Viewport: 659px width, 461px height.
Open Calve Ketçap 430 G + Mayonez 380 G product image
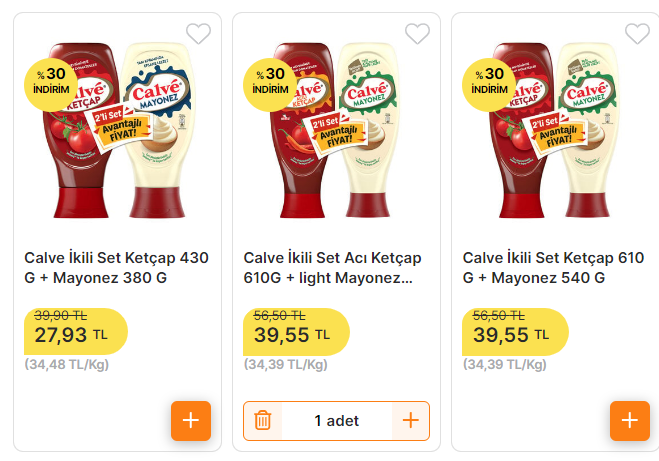(x=117, y=130)
